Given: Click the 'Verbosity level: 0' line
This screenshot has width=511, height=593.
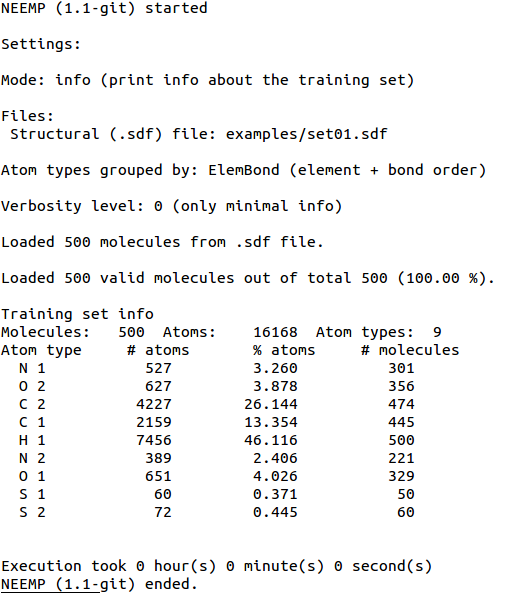Looking at the screenshot, I should (x=171, y=206).
